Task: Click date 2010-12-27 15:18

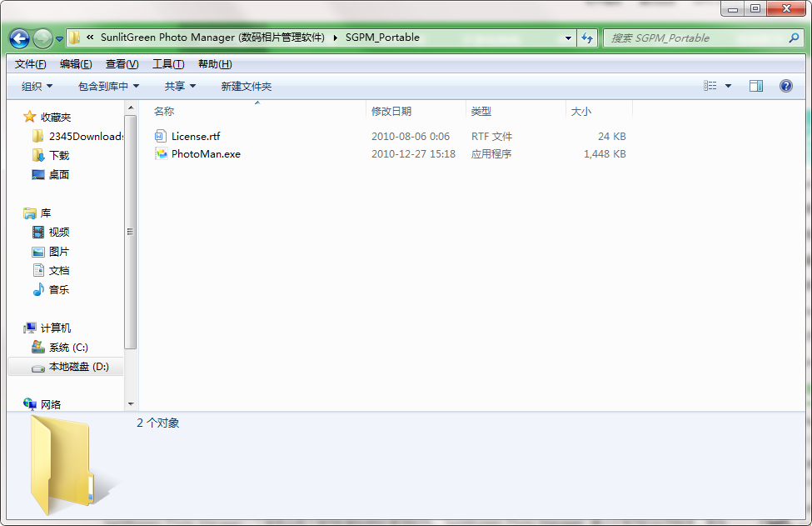Action: click(x=413, y=154)
